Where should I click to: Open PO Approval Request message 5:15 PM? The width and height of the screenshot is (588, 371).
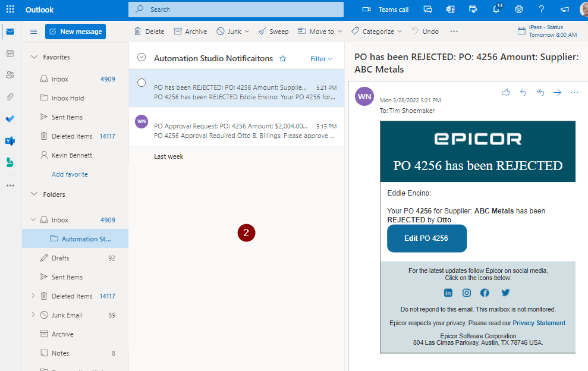[x=237, y=127]
